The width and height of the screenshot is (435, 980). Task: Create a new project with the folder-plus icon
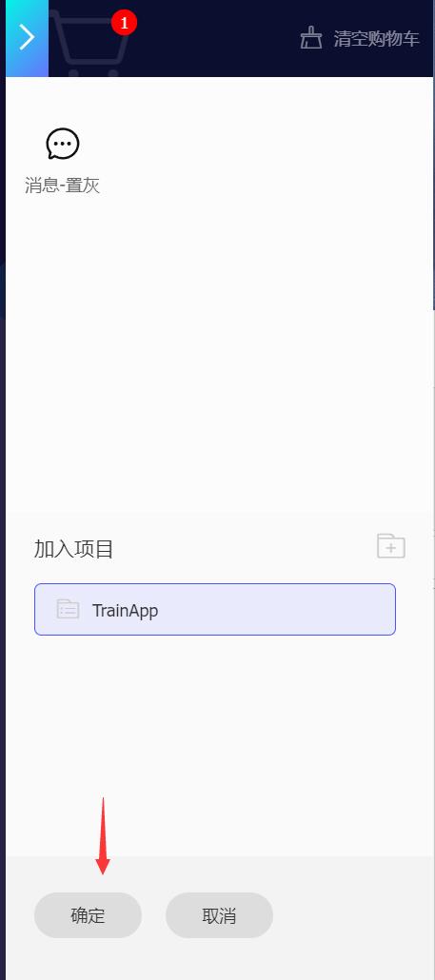[x=391, y=545]
